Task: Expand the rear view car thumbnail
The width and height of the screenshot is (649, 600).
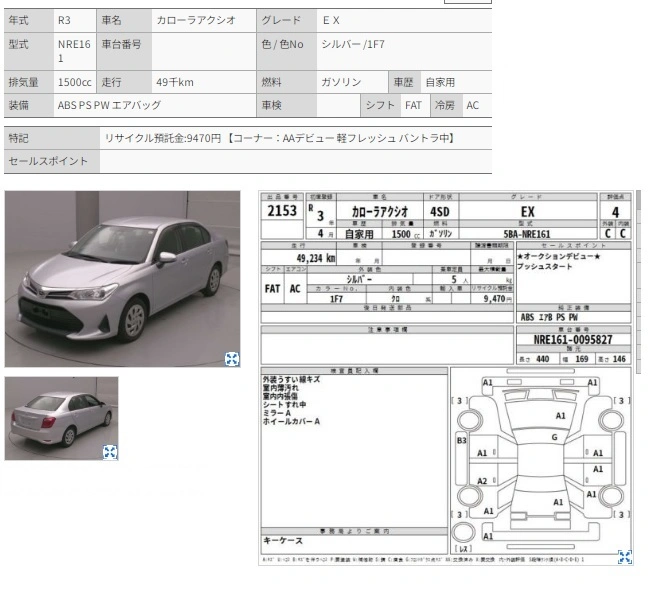Action: (x=110, y=452)
